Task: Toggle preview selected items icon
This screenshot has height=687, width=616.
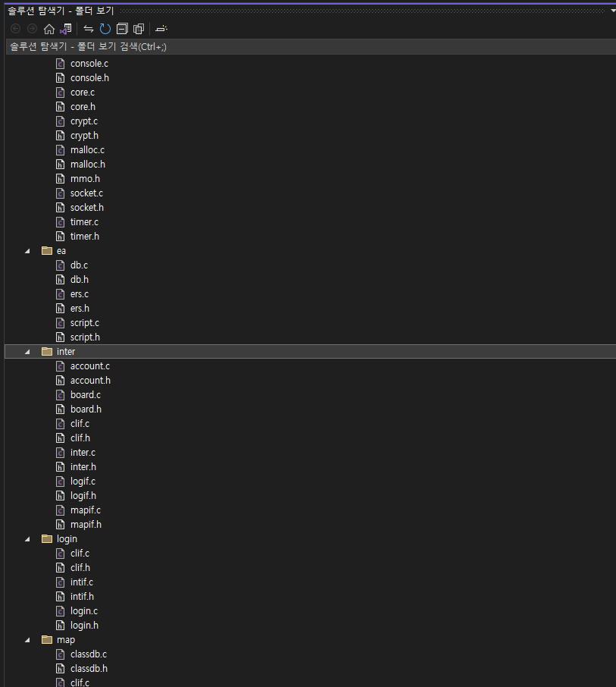Action: pos(161,29)
